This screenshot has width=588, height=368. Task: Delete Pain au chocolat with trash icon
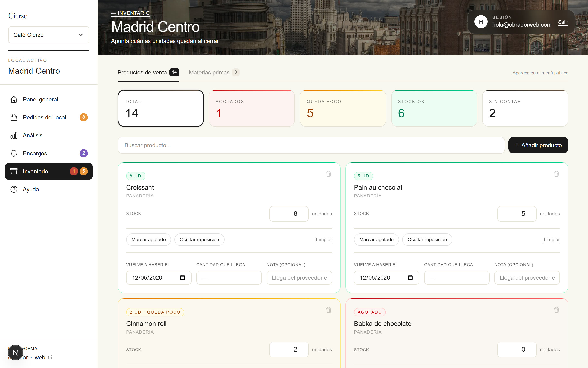[556, 174]
